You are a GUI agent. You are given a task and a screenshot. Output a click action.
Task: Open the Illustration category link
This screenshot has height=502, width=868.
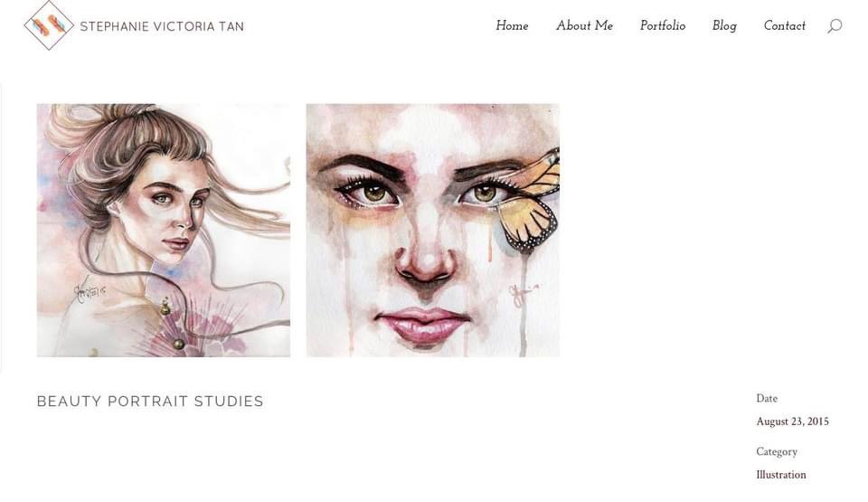(781, 475)
